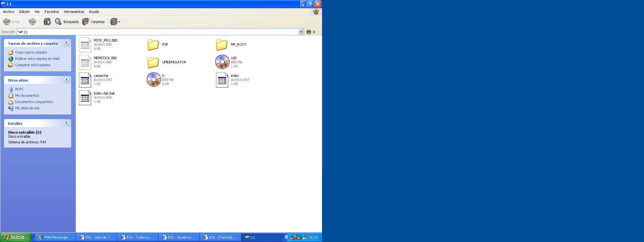Screen dimensions: 644x242
Task: Collapse the Tareas de archivo y carpeta panel
Action: click(x=66, y=43)
